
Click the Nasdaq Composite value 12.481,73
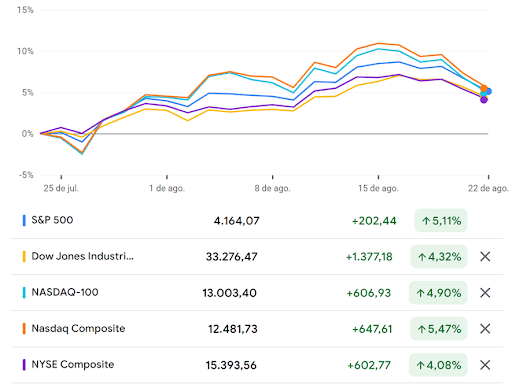[233, 329]
